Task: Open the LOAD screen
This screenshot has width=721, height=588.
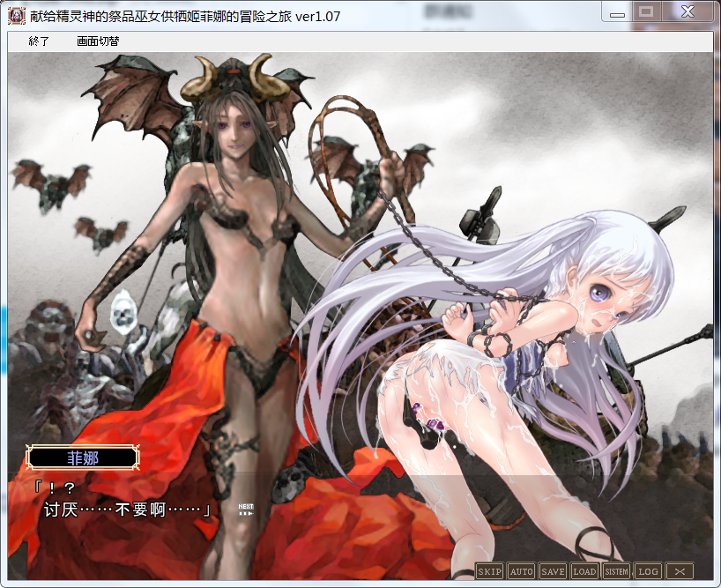Action: pyautogui.click(x=584, y=571)
